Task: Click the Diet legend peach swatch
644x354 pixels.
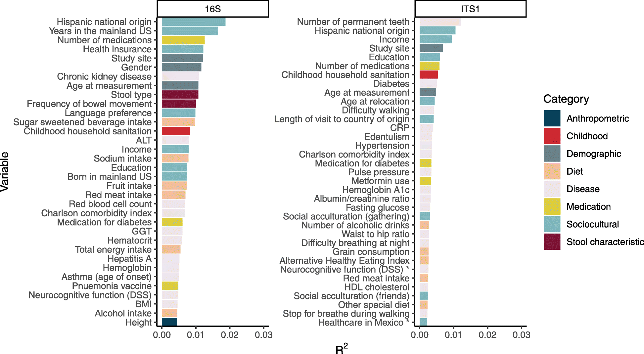Action: [552, 171]
